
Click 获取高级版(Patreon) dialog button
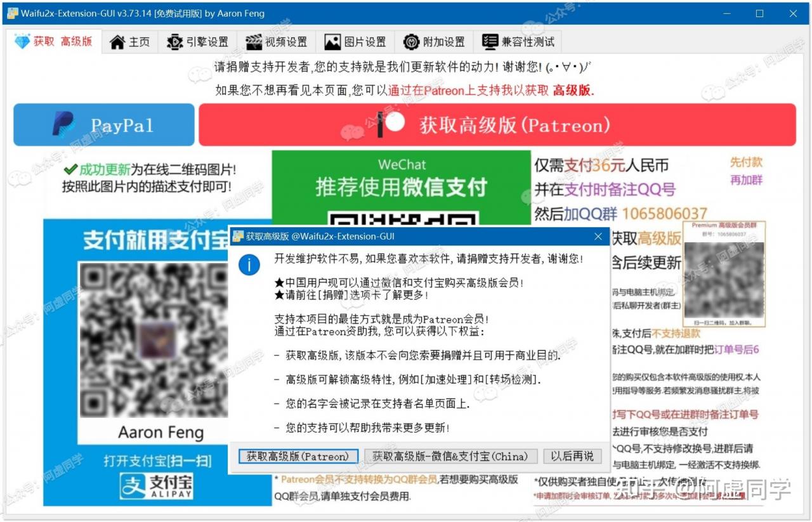[x=298, y=456]
